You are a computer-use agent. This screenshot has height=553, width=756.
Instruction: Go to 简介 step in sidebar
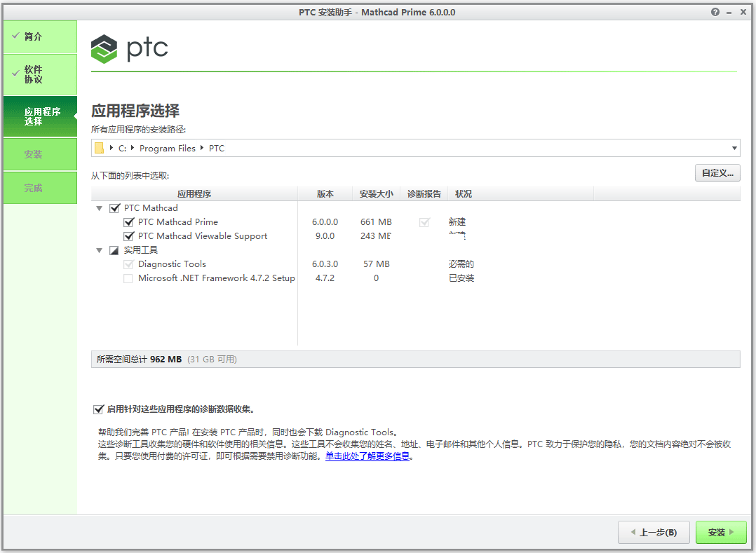39,36
